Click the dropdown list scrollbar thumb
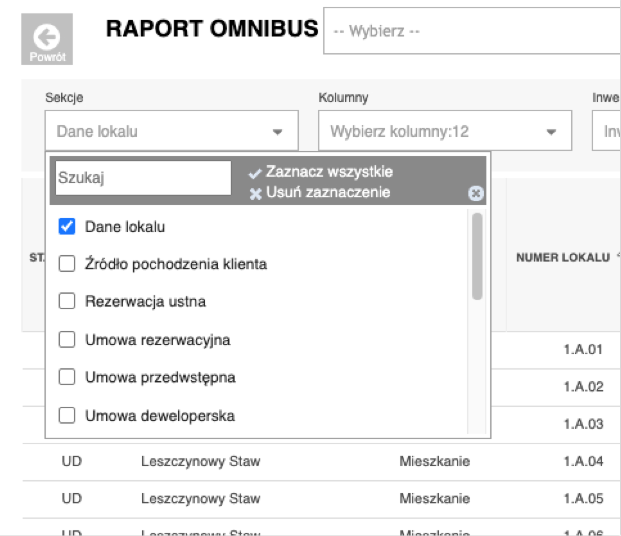This screenshot has width=621, height=536. pos(477,256)
